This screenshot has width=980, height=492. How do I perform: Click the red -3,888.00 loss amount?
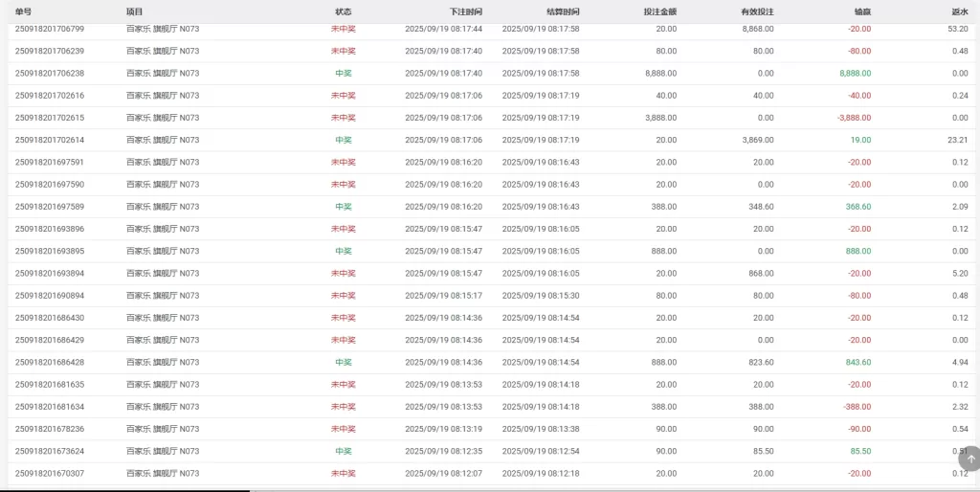click(854, 118)
